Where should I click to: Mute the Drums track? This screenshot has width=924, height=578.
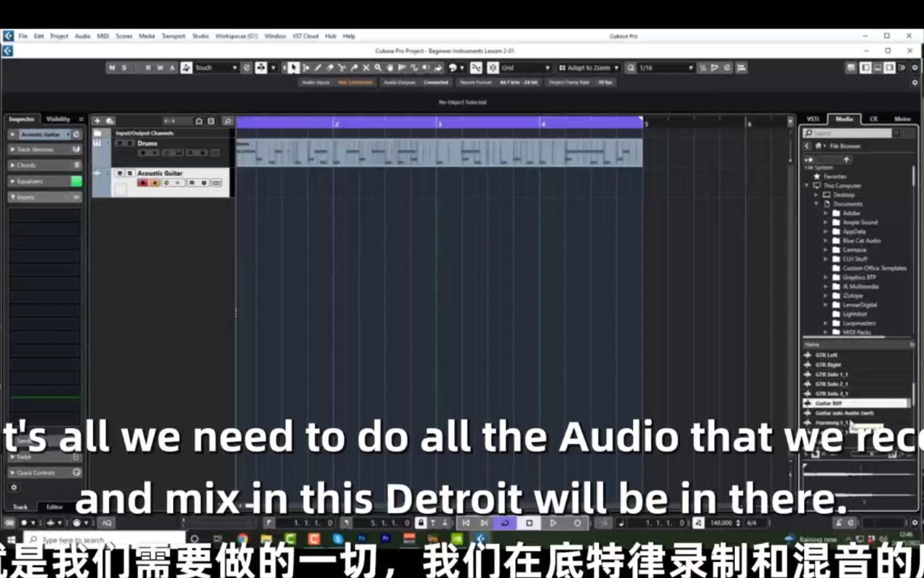pos(119,143)
